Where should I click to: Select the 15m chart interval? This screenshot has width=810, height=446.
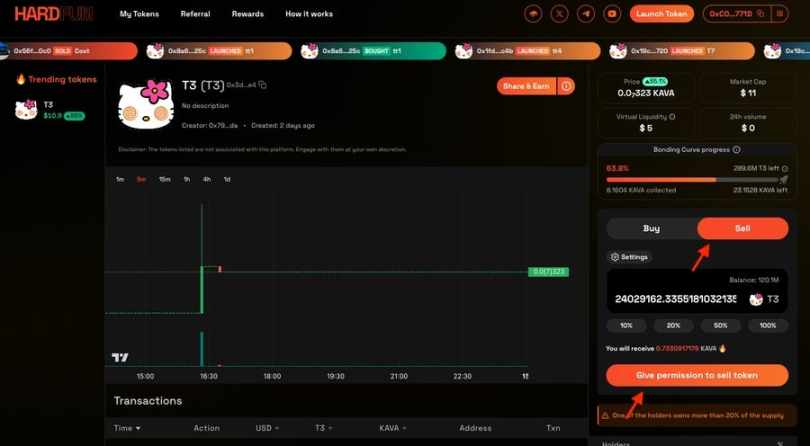pyautogui.click(x=164, y=179)
